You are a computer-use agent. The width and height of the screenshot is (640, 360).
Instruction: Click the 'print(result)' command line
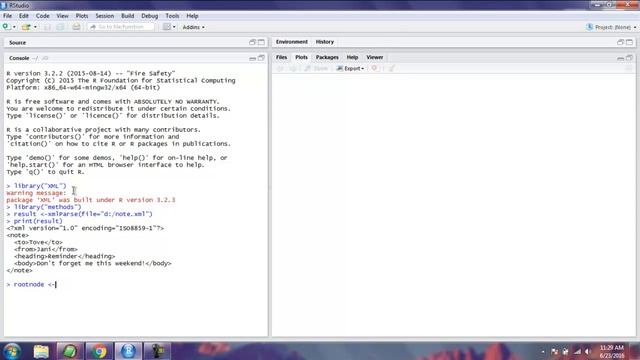click(34, 221)
